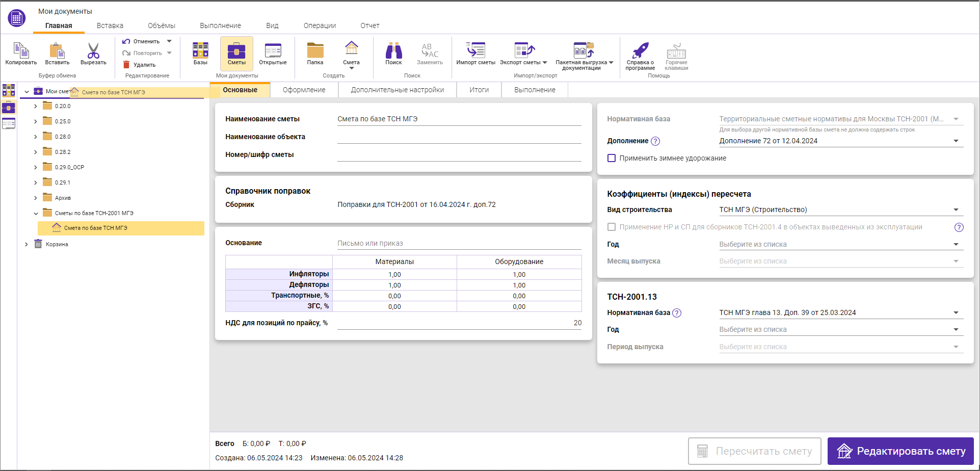Click help icon beside Применение НР и СП
This screenshot has width=980, height=471.
click(x=959, y=227)
